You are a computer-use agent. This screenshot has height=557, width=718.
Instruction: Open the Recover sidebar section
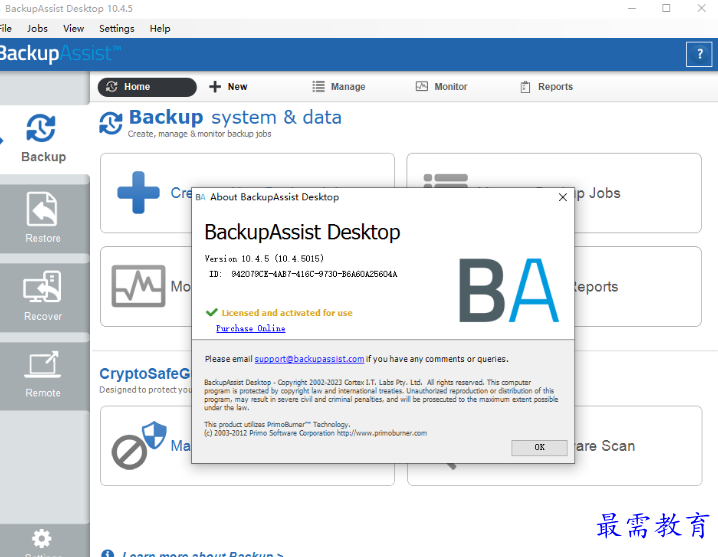[44, 296]
